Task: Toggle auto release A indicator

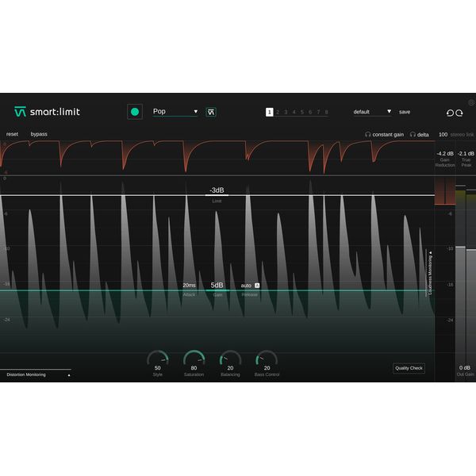Action: (x=257, y=285)
